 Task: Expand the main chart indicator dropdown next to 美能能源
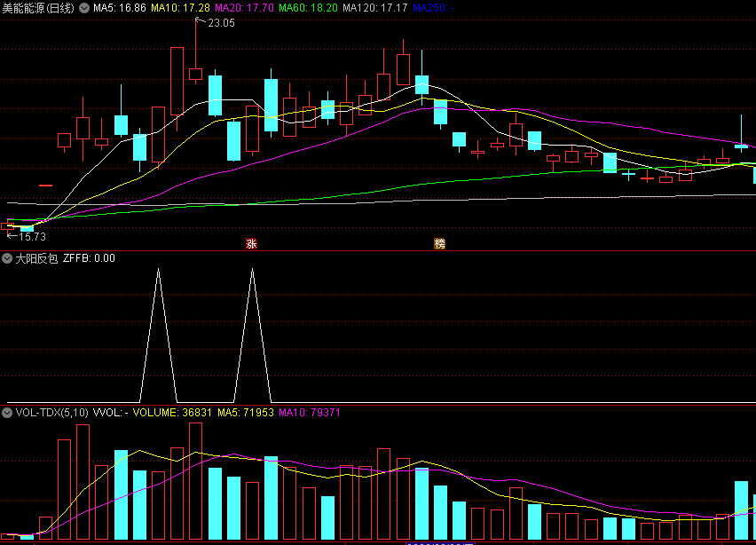pyautogui.click(x=84, y=8)
